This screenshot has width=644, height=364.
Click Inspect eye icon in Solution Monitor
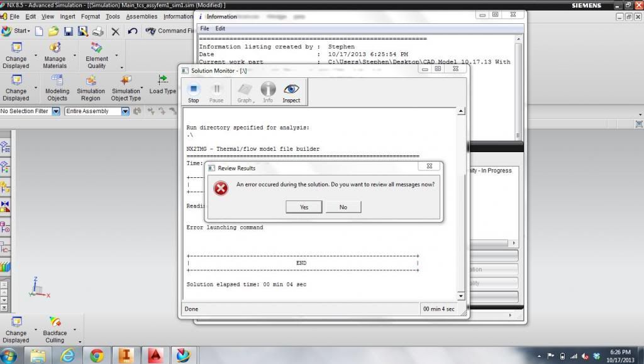point(291,92)
